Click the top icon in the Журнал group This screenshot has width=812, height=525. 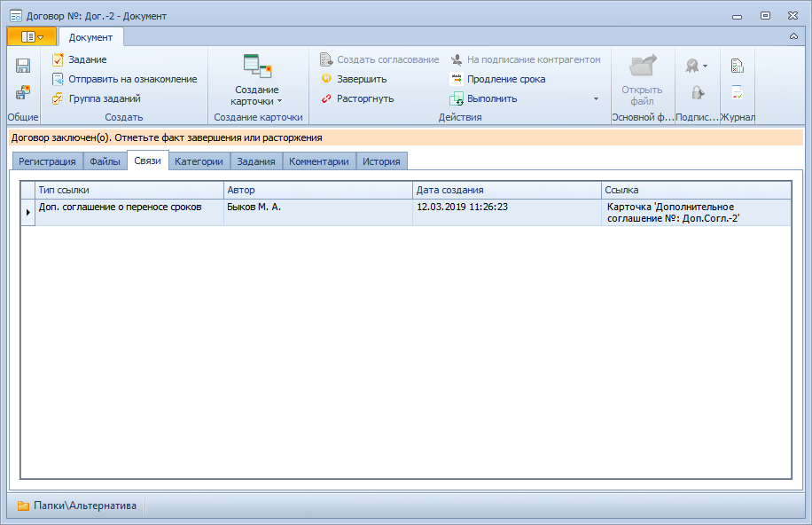point(737,66)
